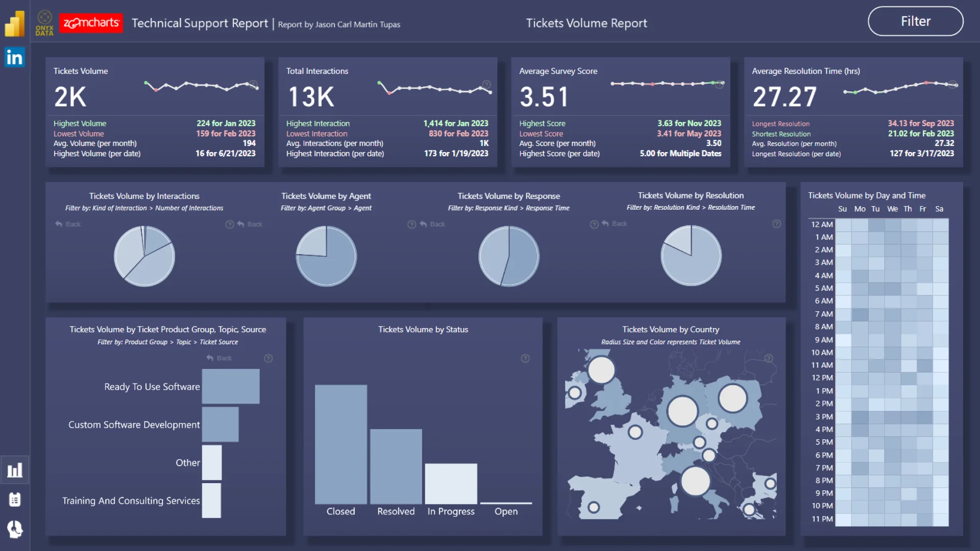Click 'Report by Jason Carl Martin Tupas' text
The width and height of the screenshot is (980, 551).
pyautogui.click(x=339, y=24)
